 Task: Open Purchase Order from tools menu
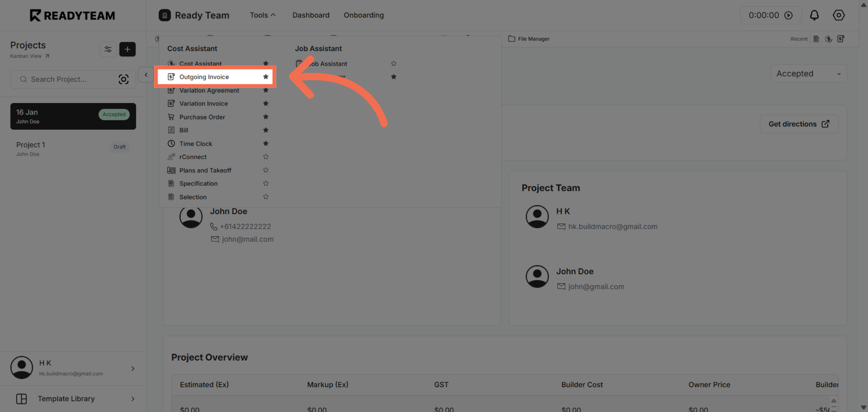pos(202,117)
